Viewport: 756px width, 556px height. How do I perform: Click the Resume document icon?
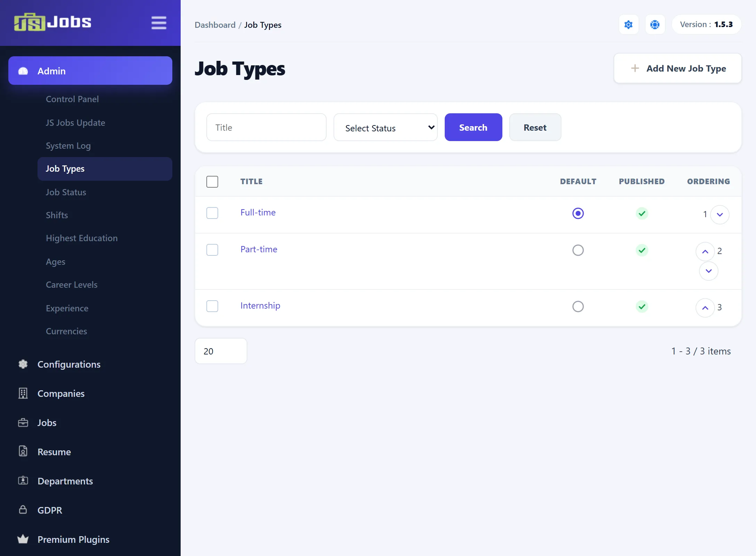(23, 451)
